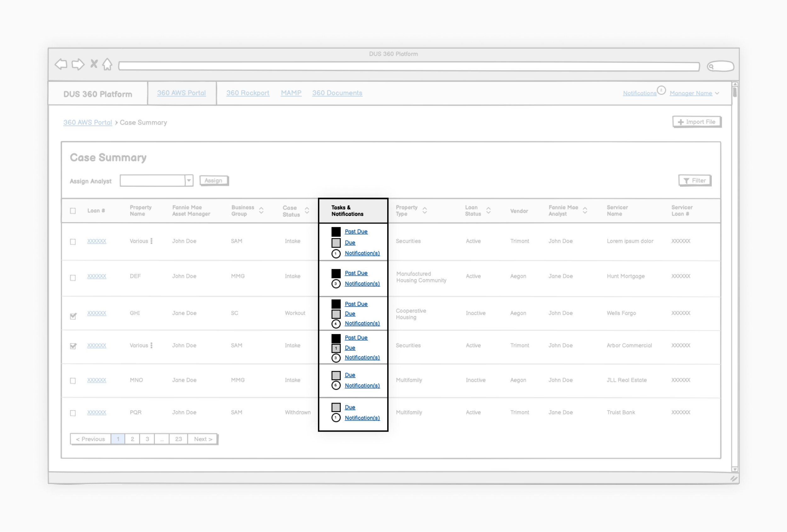Check the DEF row checkbox
Viewport: 787px width, 532px height.
(x=73, y=278)
